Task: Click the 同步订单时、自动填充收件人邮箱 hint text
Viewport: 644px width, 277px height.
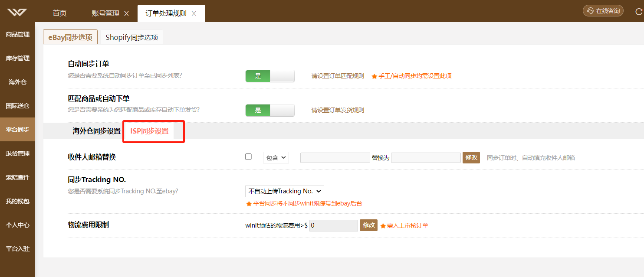Action: (531, 158)
